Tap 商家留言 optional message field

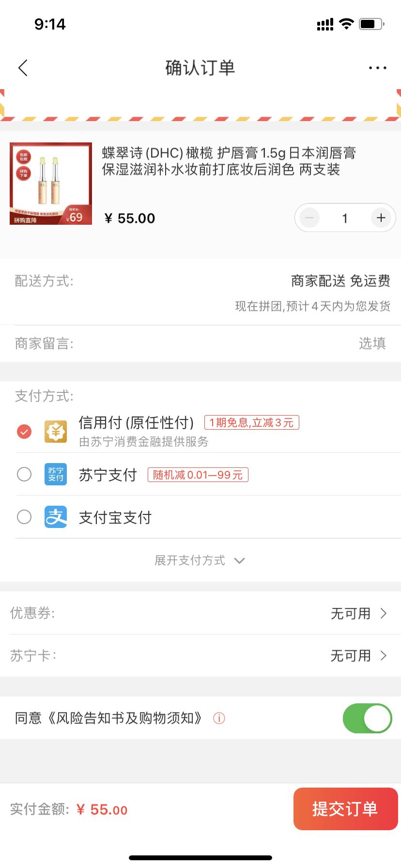[x=200, y=343]
